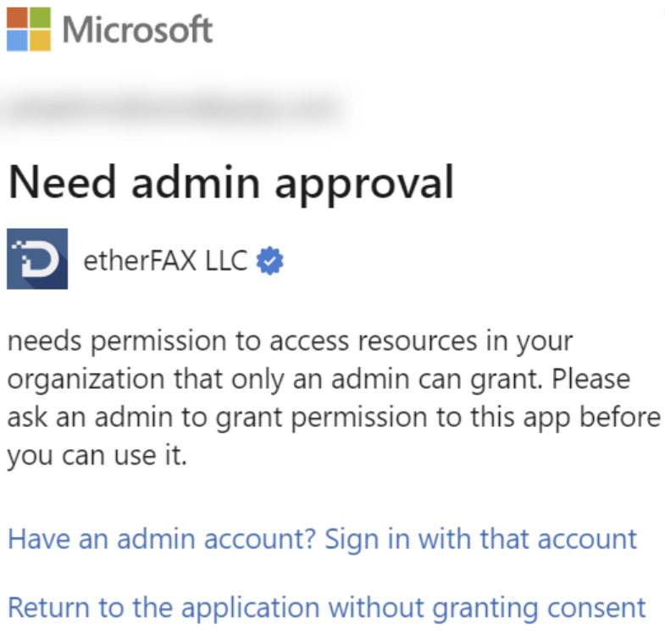665x644 pixels.
Task: Click the Microsoft wordmark text
Action: [137, 31]
